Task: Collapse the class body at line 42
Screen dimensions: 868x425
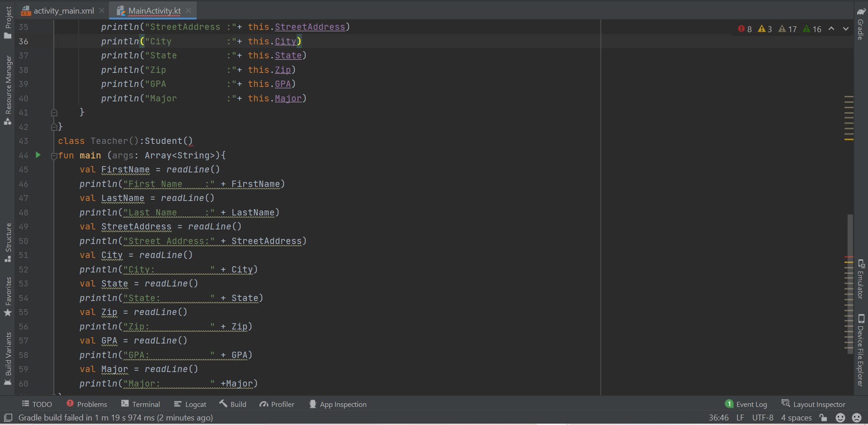Action: coord(54,127)
